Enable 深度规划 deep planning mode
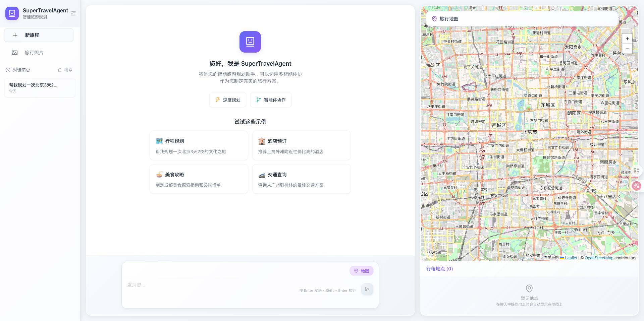This screenshot has height=321, width=644. (228, 100)
